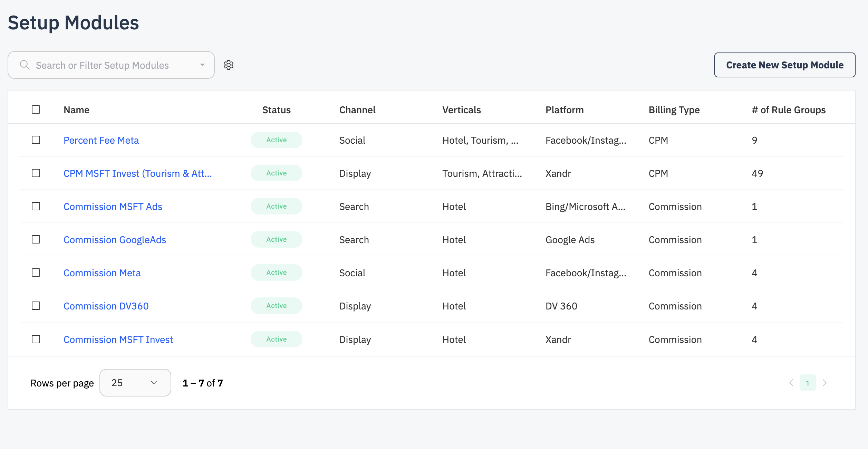
Task: Open CPM MSFT Invest module link
Action: click(137, 173)
